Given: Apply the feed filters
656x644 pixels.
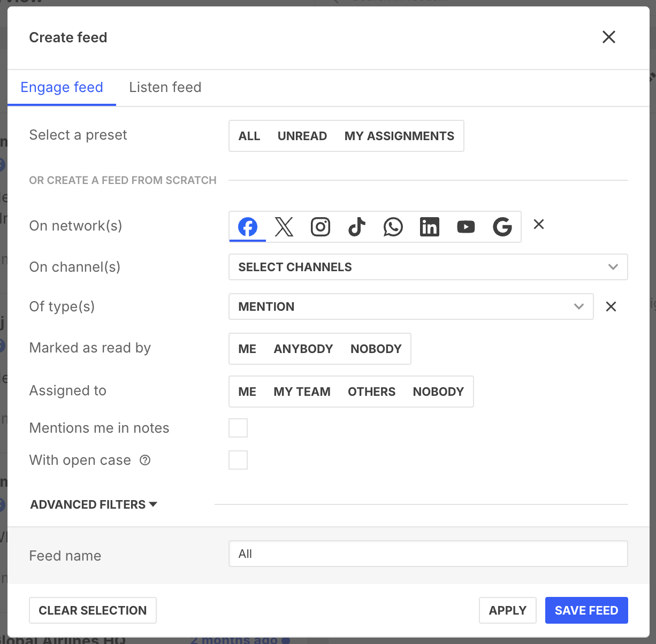Looking at the screenshot, I should (508, 610).
